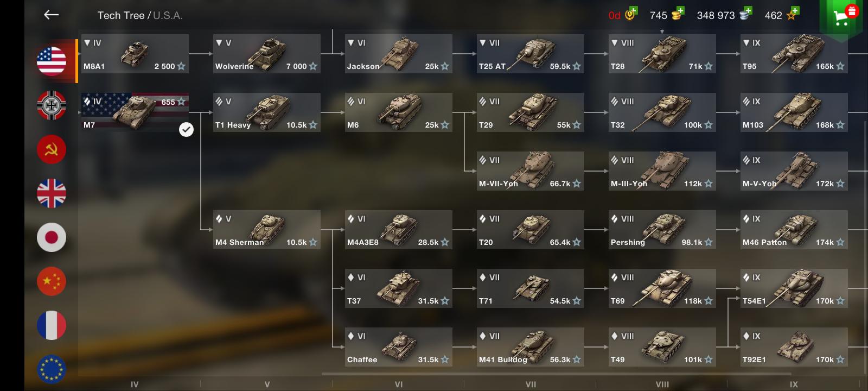Go back using the arrow icon
The height and width of the screenshot is (391, 868).
tap(51, 15)
